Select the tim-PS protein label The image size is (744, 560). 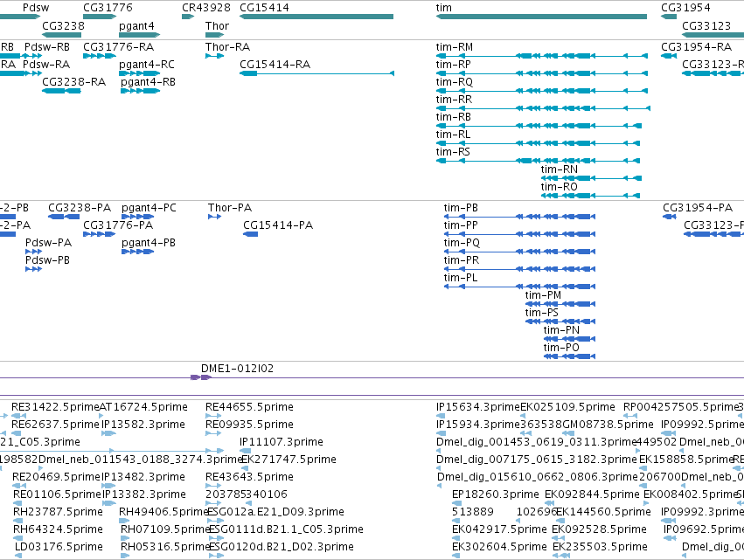(x=541, y=313)
